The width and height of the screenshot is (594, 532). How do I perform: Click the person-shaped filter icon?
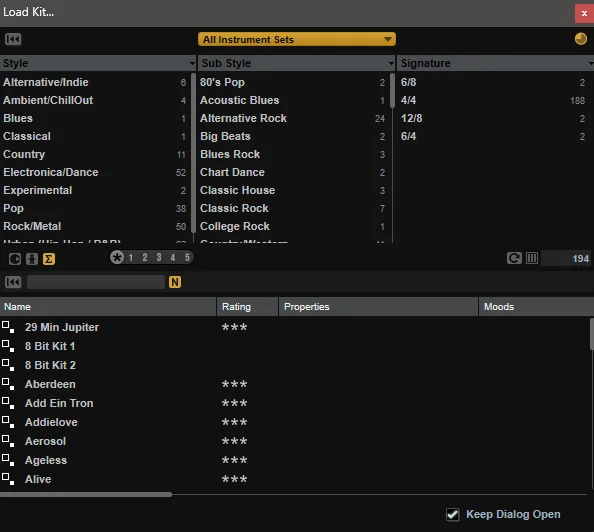pyautogui.click(x=32, y=259)
